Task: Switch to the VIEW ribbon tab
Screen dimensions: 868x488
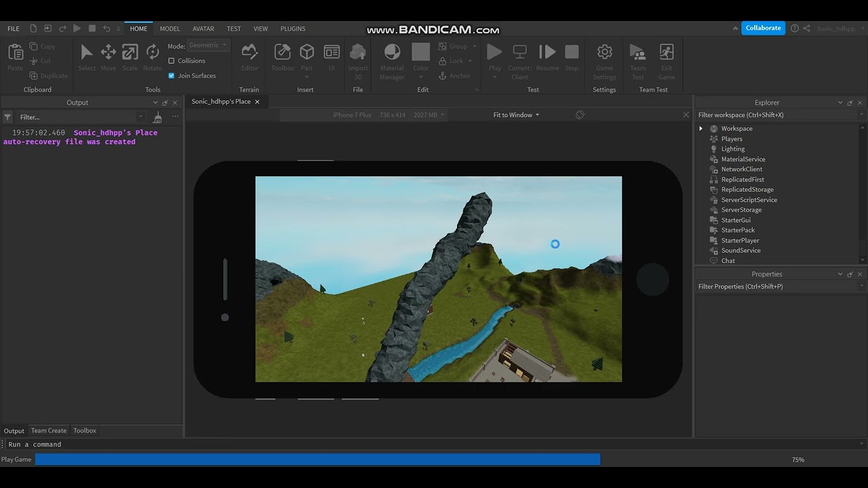Action: point(260,28)
